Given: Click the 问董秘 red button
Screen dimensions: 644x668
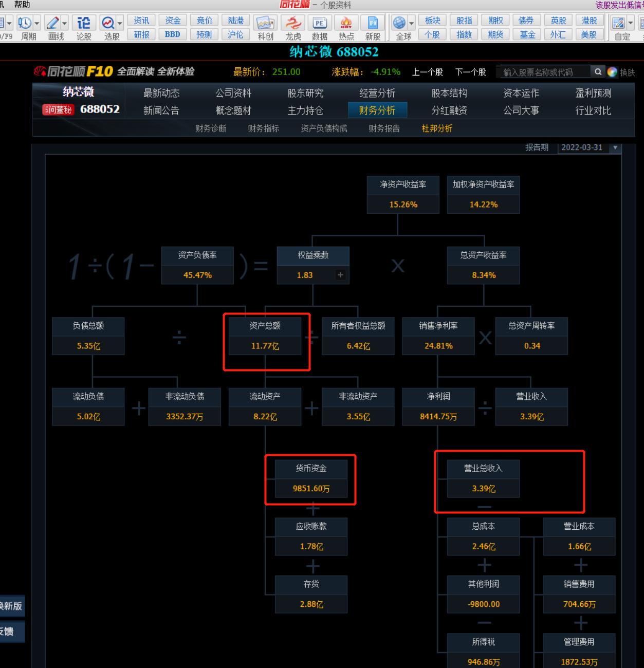Looking at the screenshot, I should point(58,109).
